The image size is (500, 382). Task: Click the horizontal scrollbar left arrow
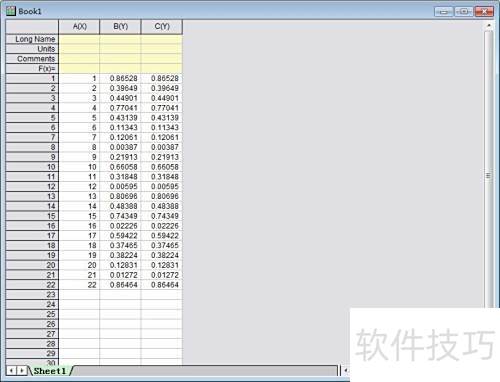pyautogui.click(x=346, y=370)
